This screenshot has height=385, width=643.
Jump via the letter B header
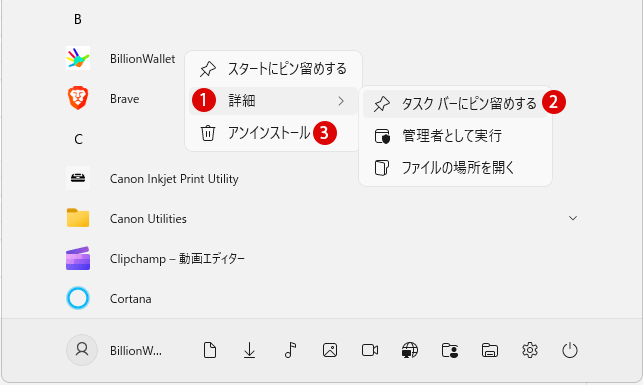[78, 19]
